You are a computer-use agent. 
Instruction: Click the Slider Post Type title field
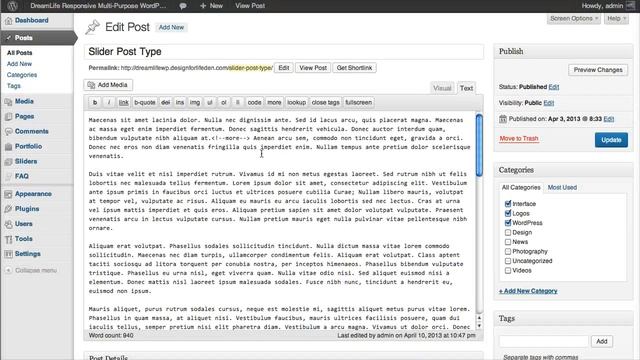click(x=284, y=52)
